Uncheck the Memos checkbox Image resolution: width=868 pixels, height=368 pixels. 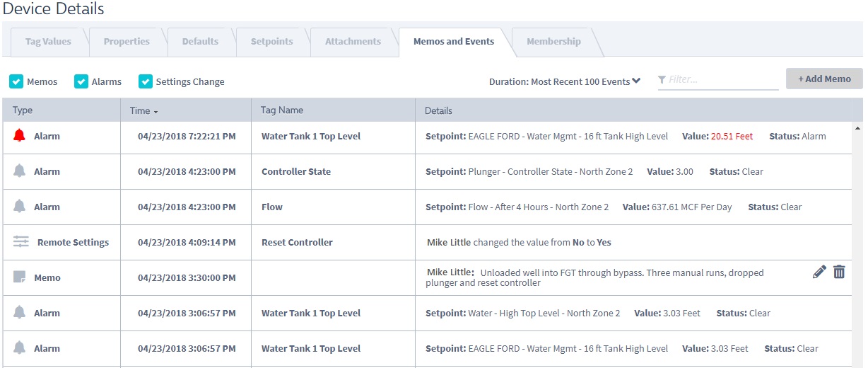[16, 81]
